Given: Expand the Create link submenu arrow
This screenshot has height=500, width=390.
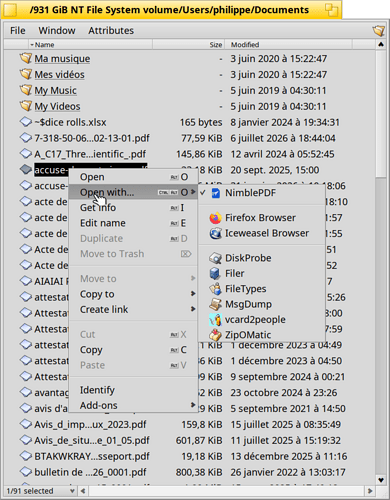Looking at the screenshot, I should coord(193,309).
